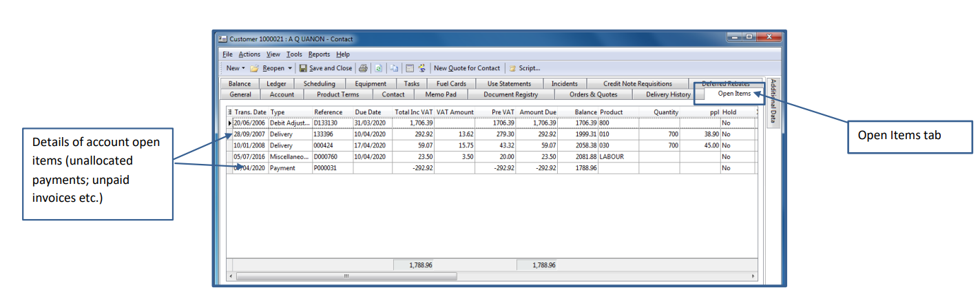Select the Fuel Cards tab
This screenshot has height=301, width=980.
coord(451,84)
